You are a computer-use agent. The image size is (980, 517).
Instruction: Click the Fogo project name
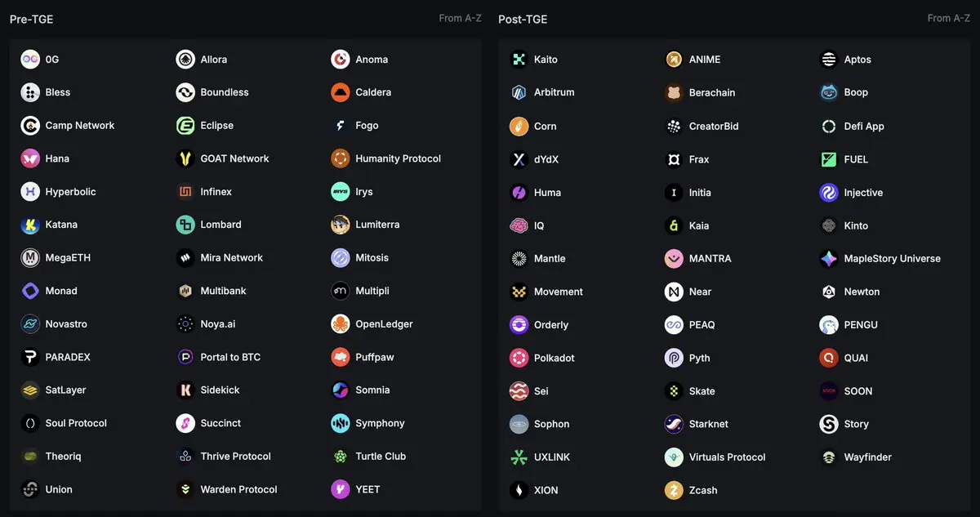[x=367, y=125]
